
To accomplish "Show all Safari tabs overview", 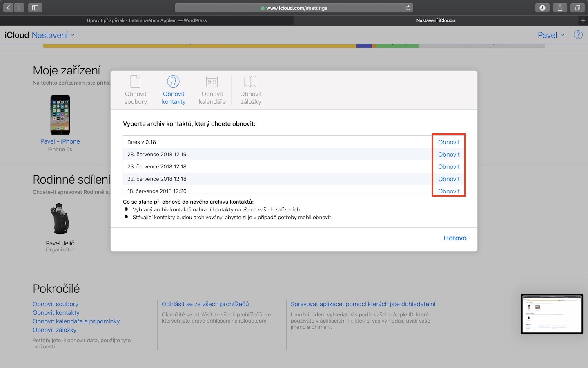I will tap(577, 8).
